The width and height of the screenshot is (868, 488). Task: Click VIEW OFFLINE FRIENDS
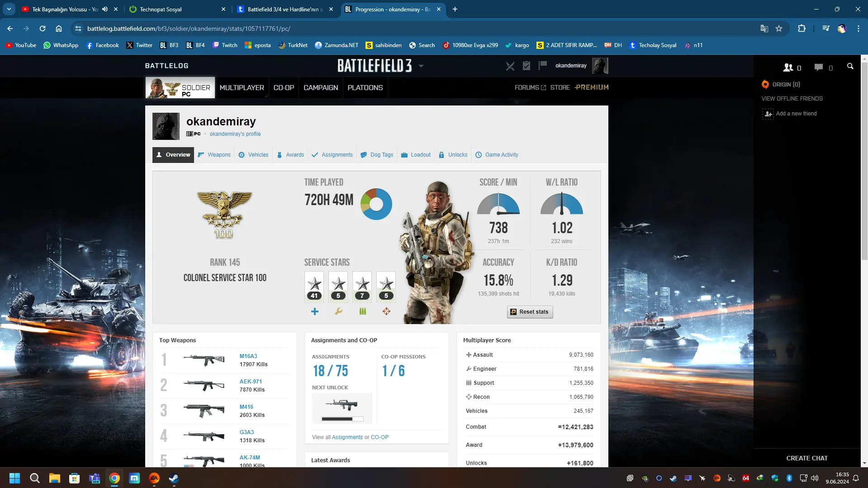[792, 99]
